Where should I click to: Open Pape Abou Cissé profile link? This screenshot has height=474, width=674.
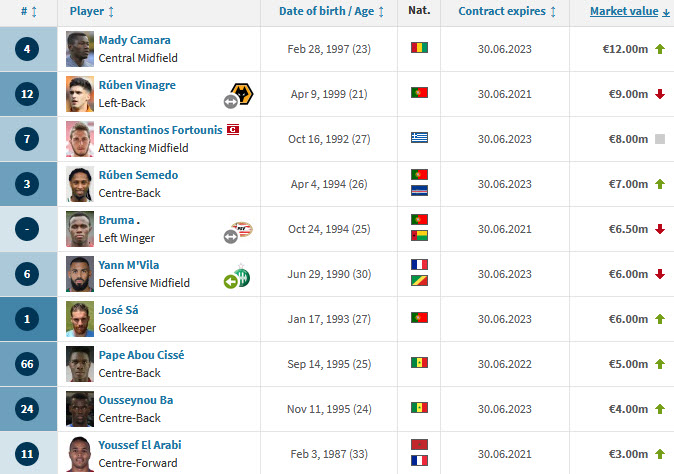[141, 355]
